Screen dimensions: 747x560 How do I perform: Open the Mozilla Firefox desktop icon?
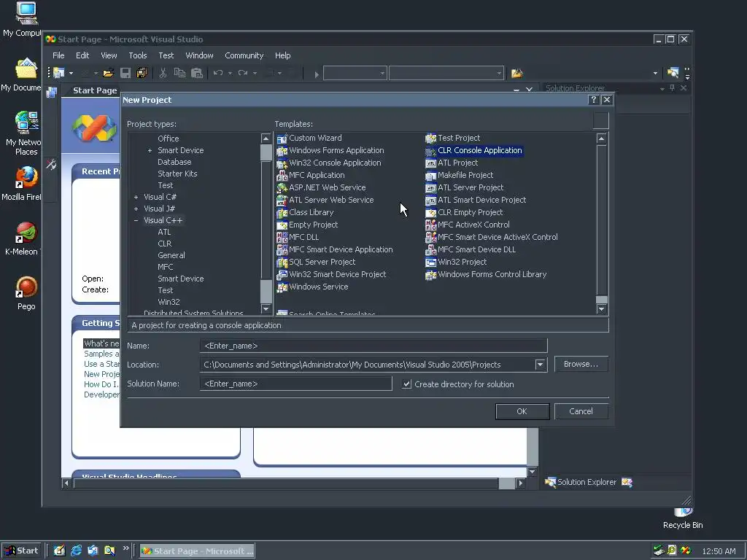click(25, 183)
